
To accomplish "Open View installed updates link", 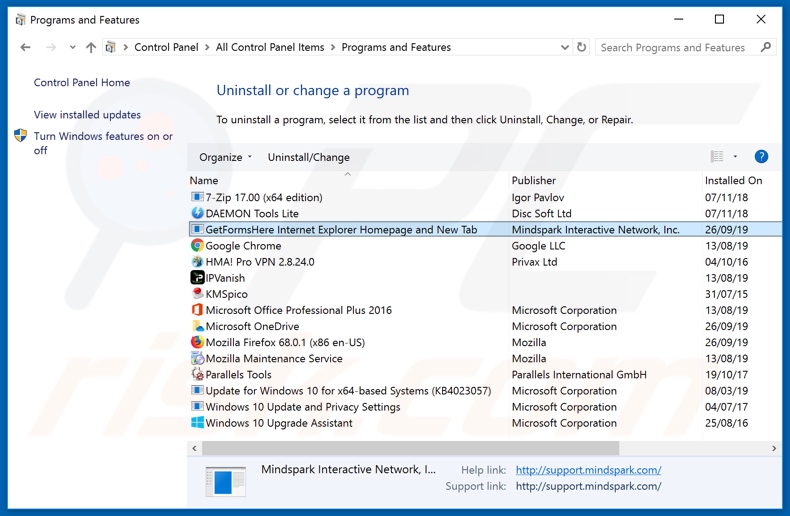I will tap(87, 115).
